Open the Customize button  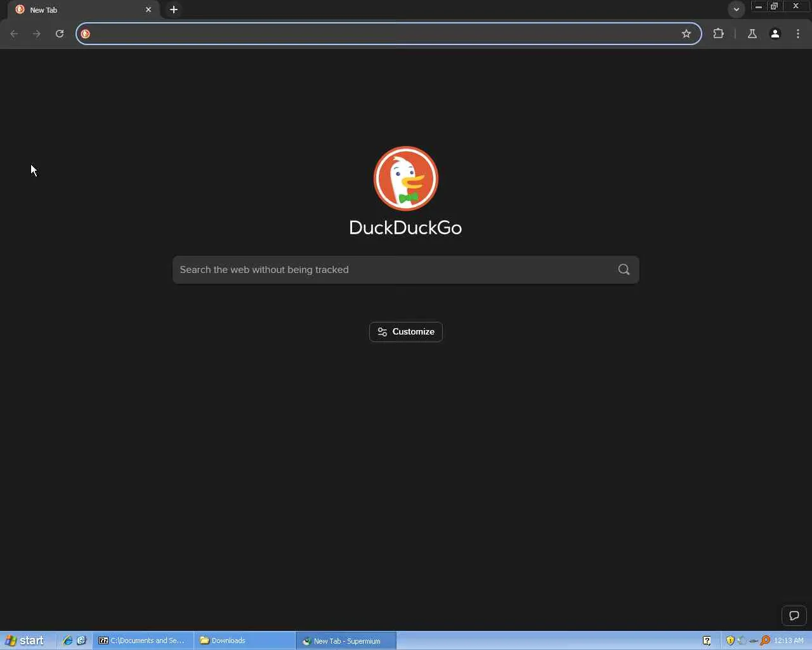click(x=406, y=332)
